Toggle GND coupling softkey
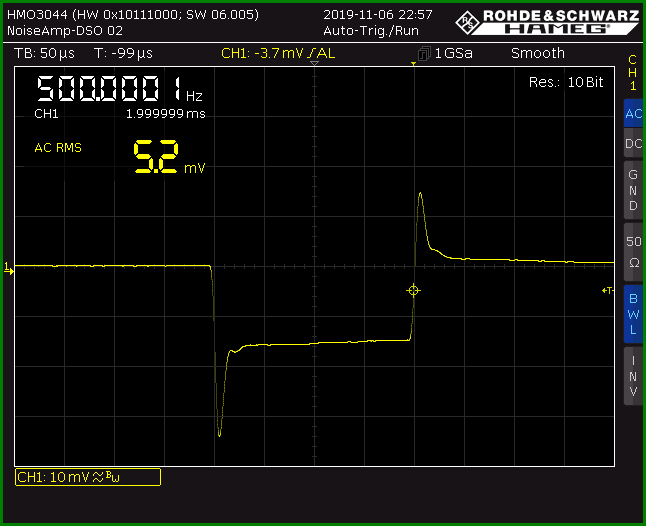 pos(633,189)
